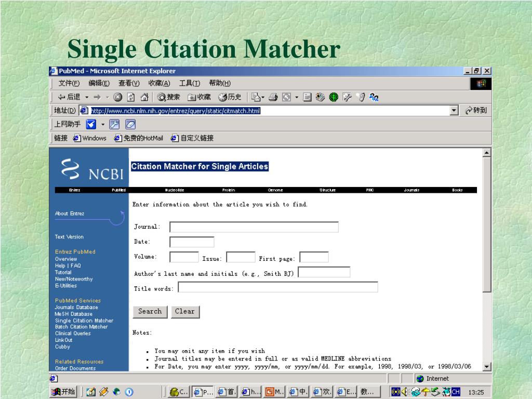Open the 查看(V) View menu
The image size is (532, 399).
[x=129, y=83]
